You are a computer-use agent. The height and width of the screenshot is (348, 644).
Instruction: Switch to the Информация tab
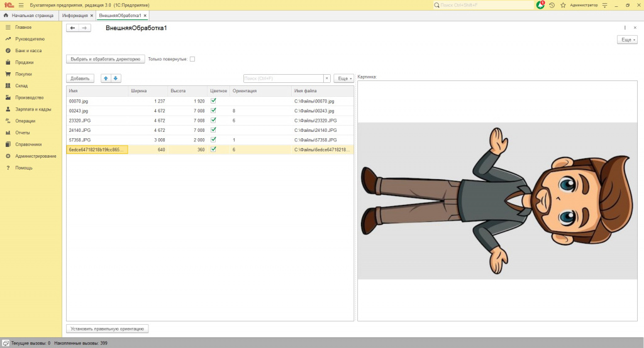point(75,15)
